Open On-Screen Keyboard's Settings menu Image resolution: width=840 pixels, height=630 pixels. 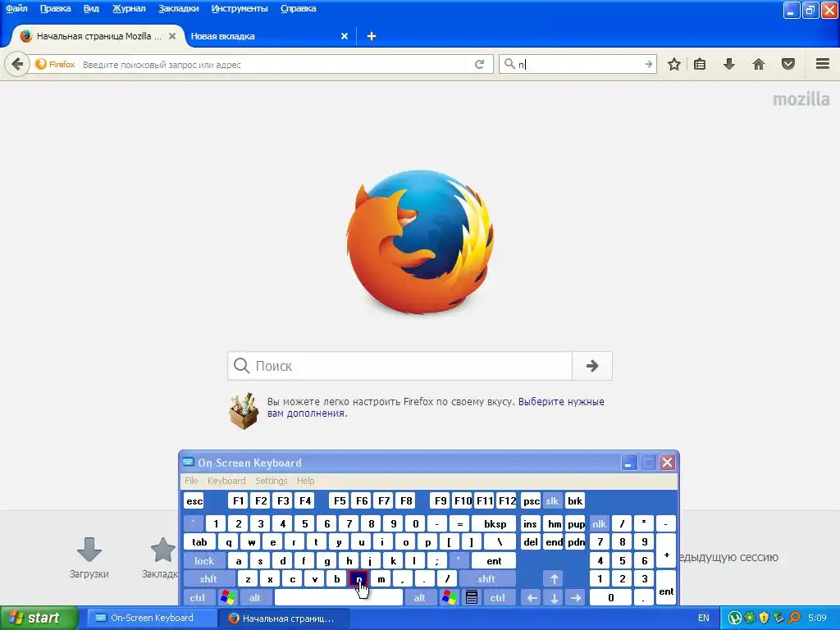click(271, 481)
